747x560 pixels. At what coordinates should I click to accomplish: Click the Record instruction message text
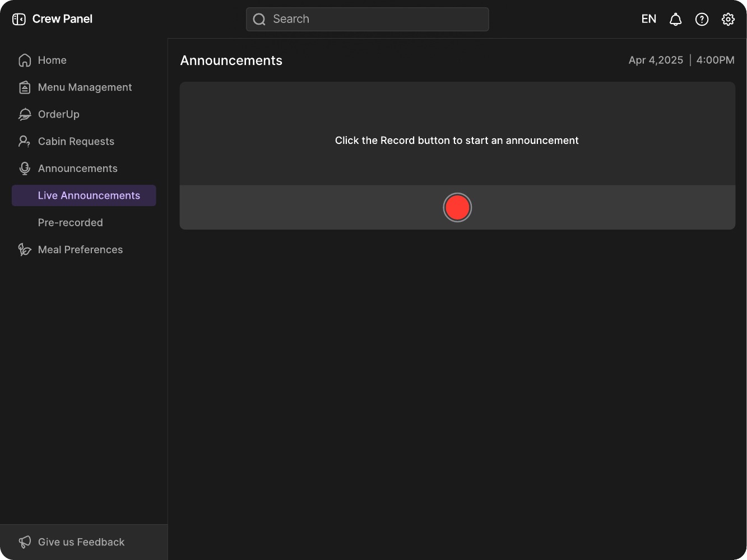click(457, 141)
